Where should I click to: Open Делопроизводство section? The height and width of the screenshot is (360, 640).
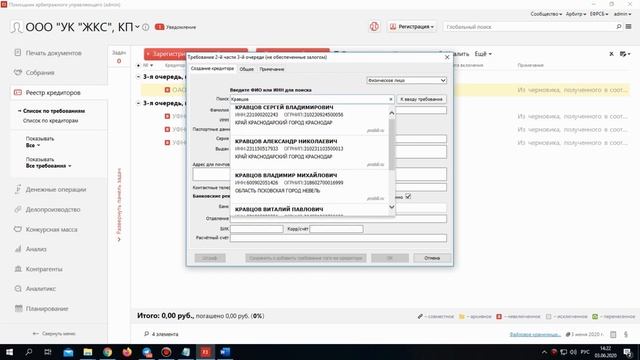point(53,209)
